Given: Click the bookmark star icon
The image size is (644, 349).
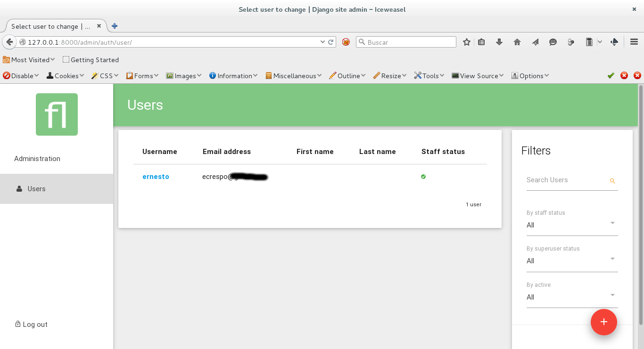Looking at the screenshot, I should 466,42.
